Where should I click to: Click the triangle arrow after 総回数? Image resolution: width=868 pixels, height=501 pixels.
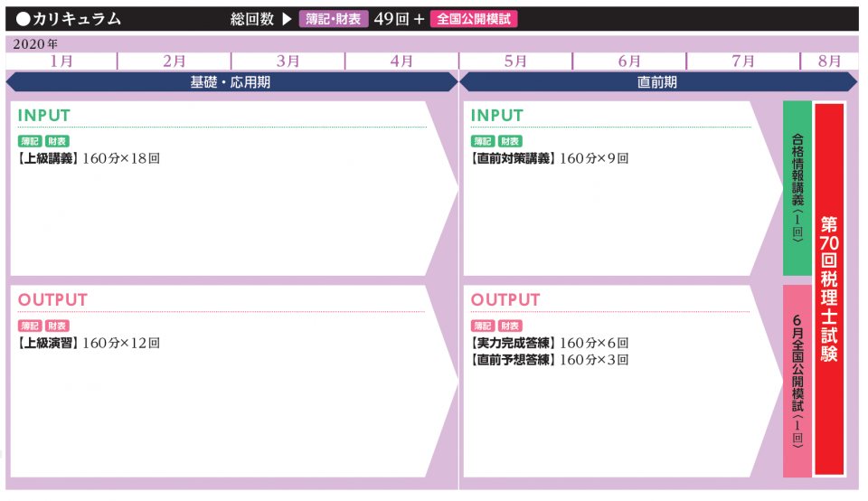pyautogui.click(x=287, y=19)
